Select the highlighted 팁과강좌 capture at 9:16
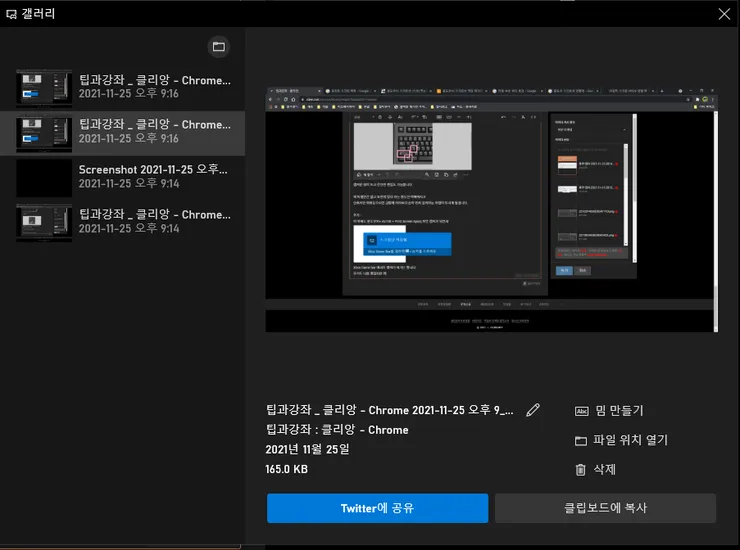The width and height of the screenshot is (740, 550). [123, 133]
